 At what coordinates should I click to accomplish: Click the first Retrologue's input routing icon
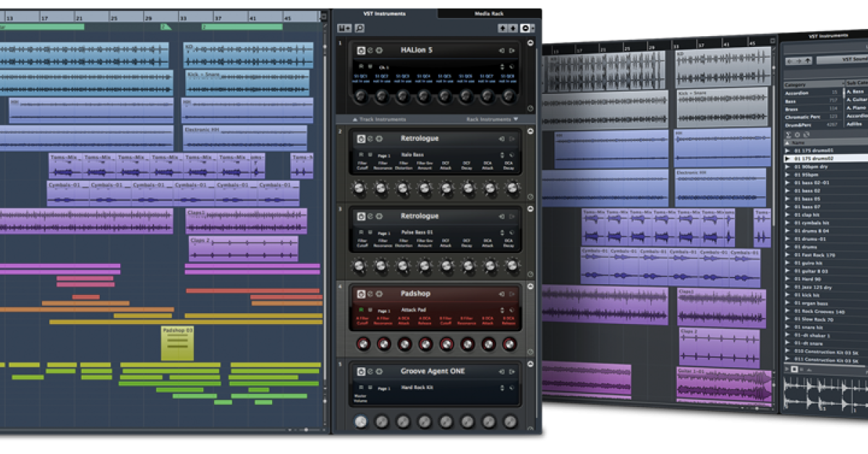[501, 139]
